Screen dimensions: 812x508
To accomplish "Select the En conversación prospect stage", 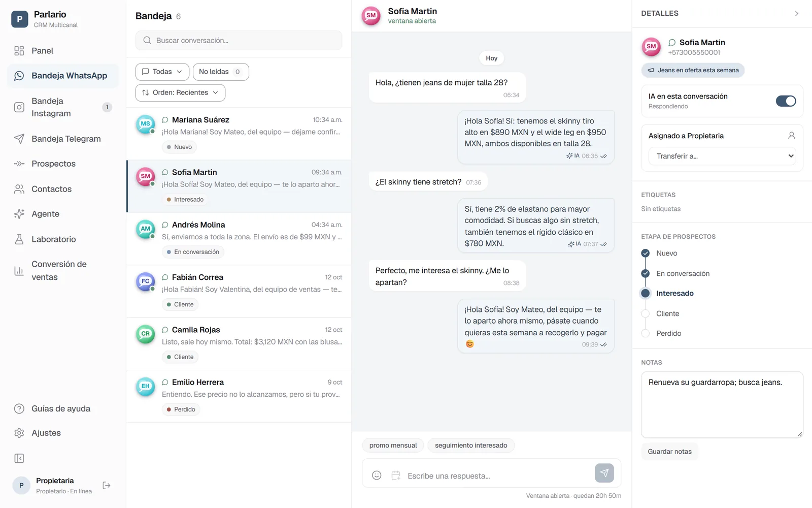I will [675, 273].
